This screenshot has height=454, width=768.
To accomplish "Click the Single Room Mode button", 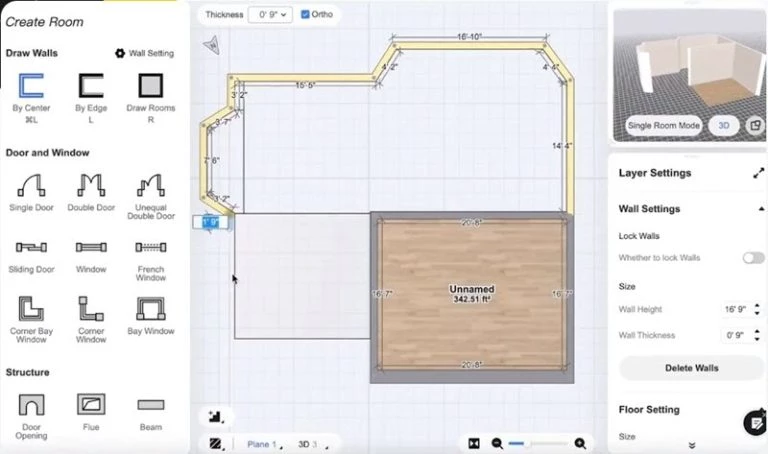I will tap(664, 125).
